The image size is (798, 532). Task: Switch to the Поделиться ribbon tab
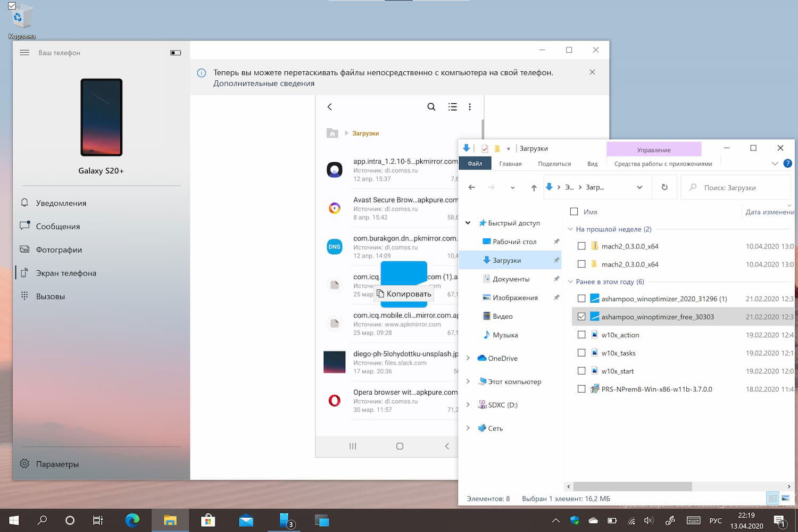pyautogui.click(x=554, y=164)
